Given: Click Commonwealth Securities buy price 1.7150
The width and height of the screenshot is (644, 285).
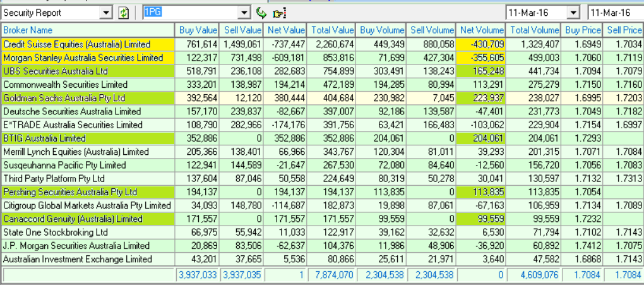Looking at the screenshot, I should pos(582,85).
